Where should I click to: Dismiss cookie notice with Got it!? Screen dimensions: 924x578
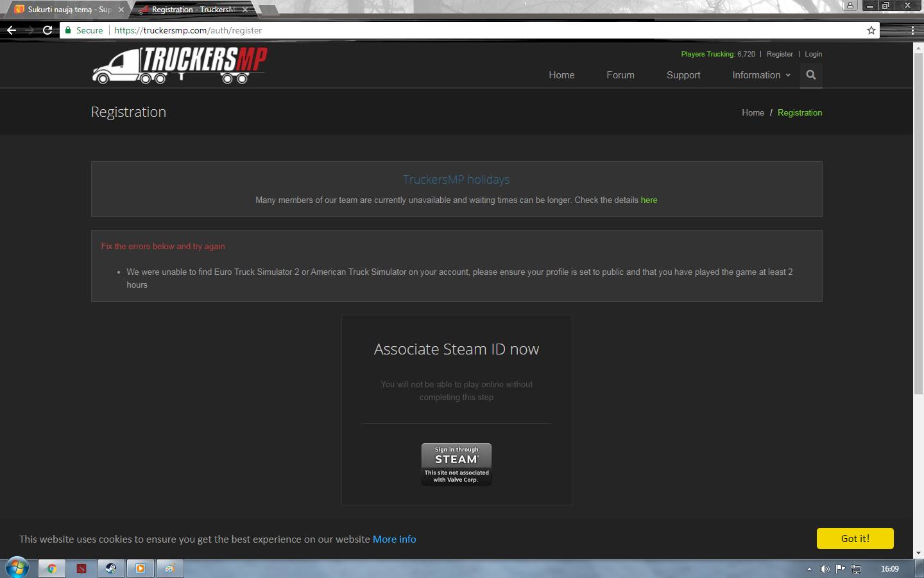855,538
